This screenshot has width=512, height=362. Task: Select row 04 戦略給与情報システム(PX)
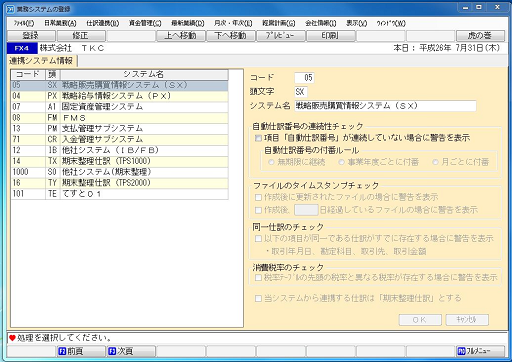120,96
